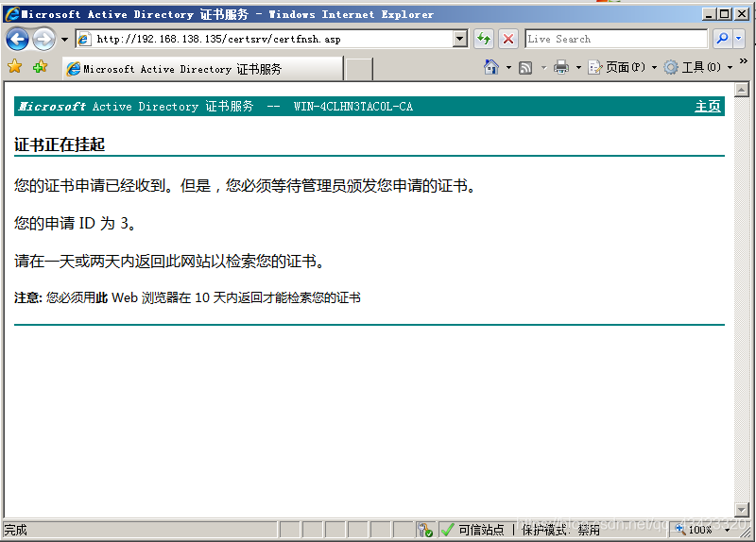Image resolution: width=756 pixels, height=542 pixels.
Task: Go to the Home page icon
Action: (490, 67)
